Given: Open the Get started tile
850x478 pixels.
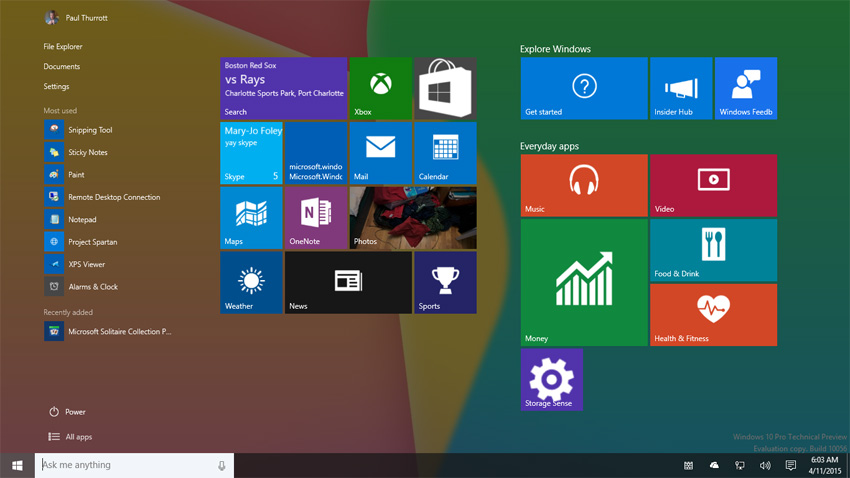Looking at the screenshot, I should (584, 88).
